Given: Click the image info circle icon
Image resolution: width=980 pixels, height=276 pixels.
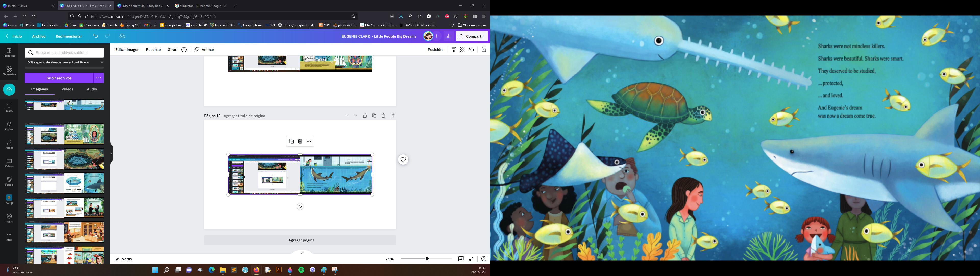Looking at the screenshot, I should coord(184,50).
